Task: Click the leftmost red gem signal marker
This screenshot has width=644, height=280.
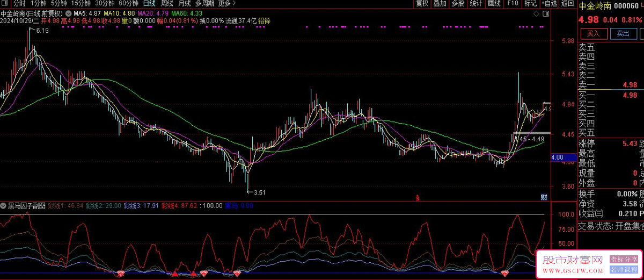Action: tap(120, 274)
